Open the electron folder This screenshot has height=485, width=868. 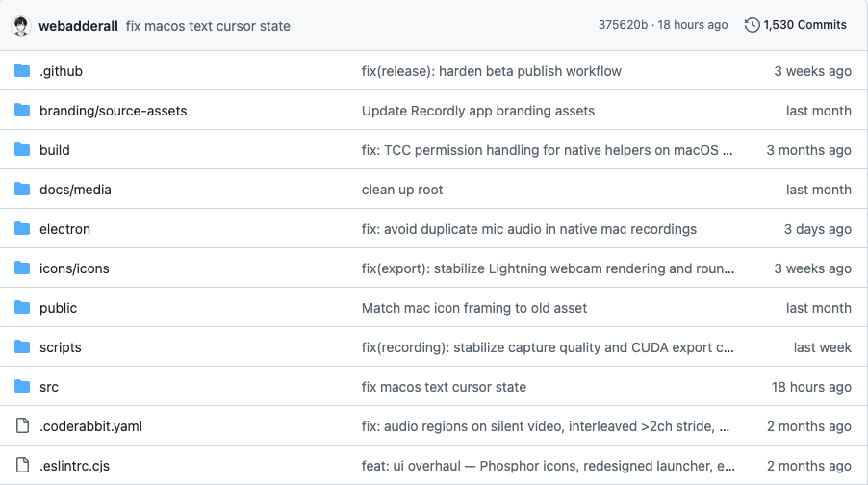click(64, 229)
